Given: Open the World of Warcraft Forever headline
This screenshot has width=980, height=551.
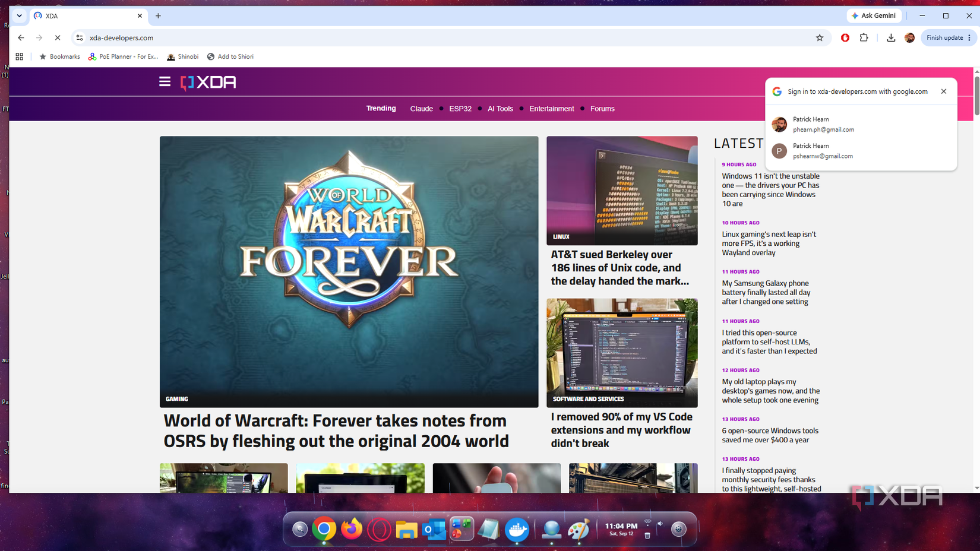Looking at the screenshot, I should click(336, 430).
